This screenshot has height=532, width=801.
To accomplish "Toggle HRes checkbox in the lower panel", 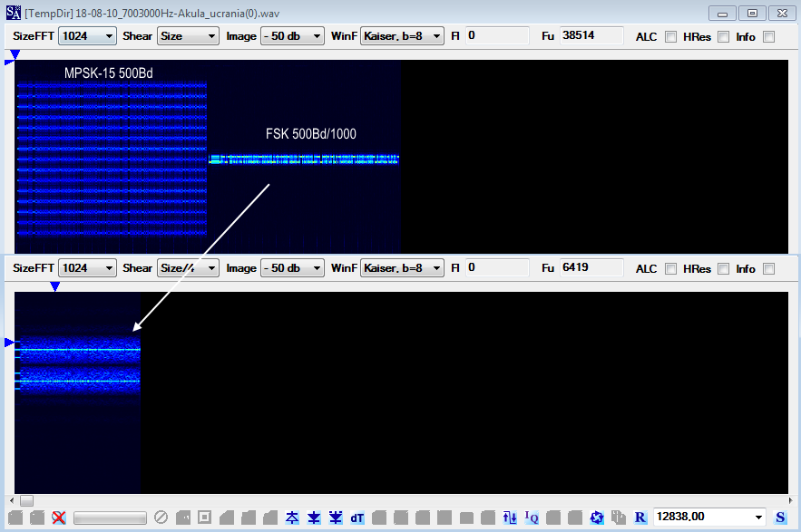I will 723,268.
